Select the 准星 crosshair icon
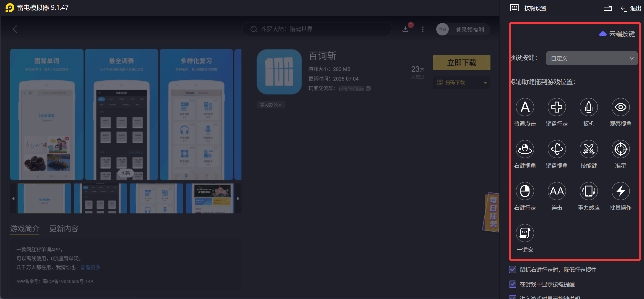Viewport: 644px width, 299px height. (620, 149)
